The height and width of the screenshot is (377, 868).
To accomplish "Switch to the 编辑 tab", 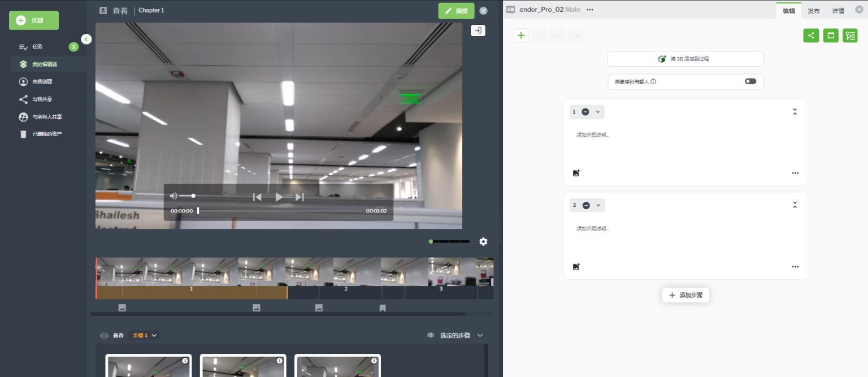I will tap(788, 11).
